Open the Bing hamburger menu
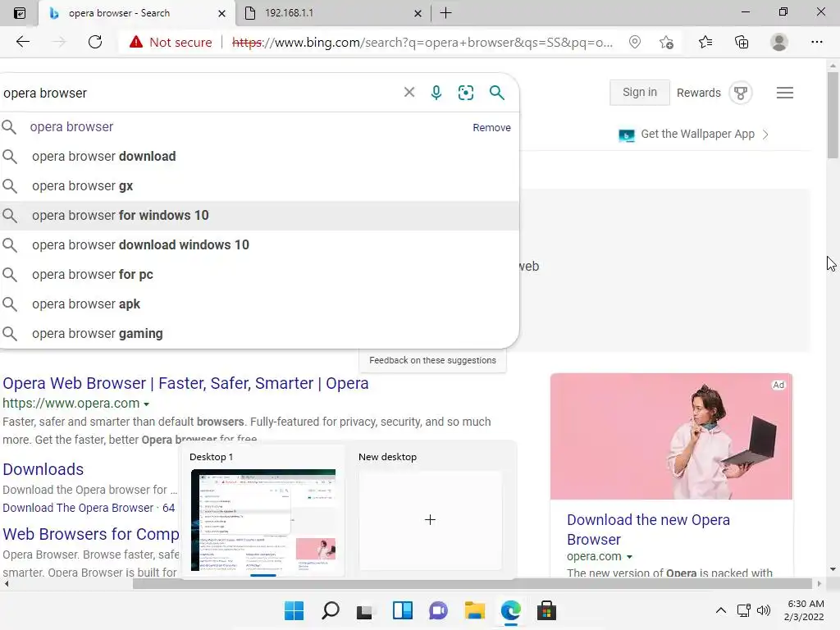 coord(785,93)
